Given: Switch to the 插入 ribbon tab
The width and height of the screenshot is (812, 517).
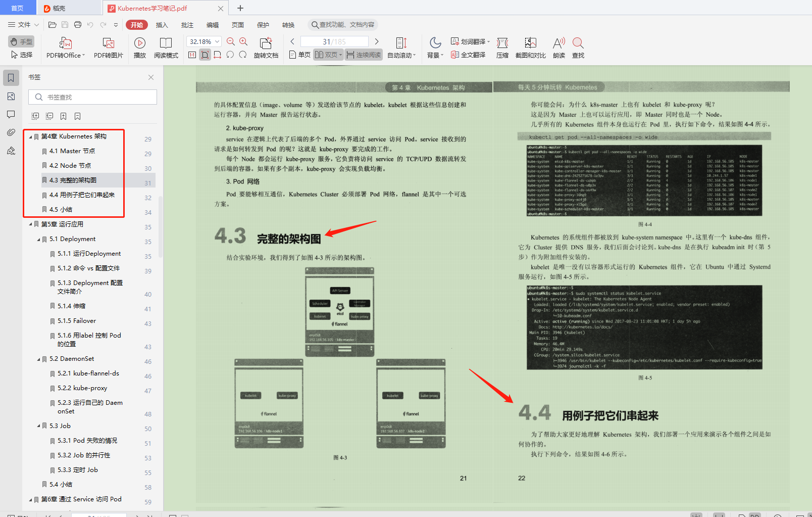Looking at the screenshot, I should point(162,25).
